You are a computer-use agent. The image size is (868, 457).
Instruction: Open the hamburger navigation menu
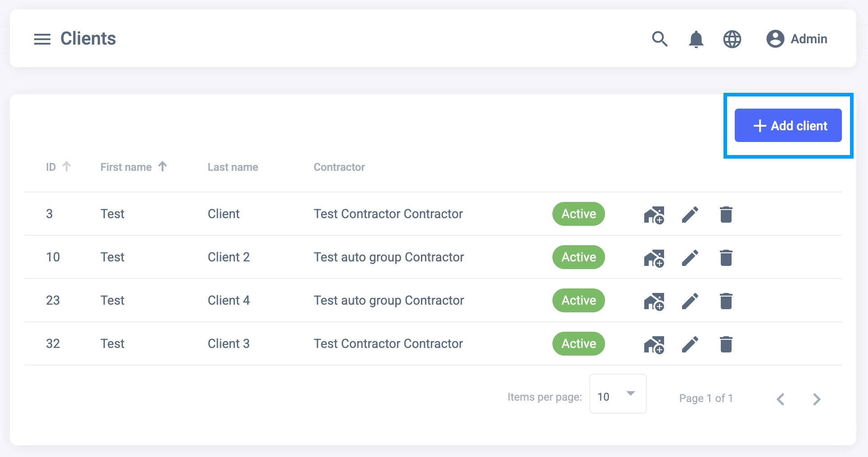pyautogui.click(x=42, y=39)
